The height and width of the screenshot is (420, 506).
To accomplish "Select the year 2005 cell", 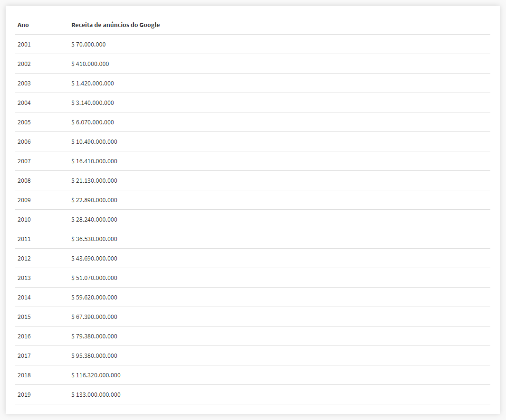I will pyautogui.click(x=24, y=122).
